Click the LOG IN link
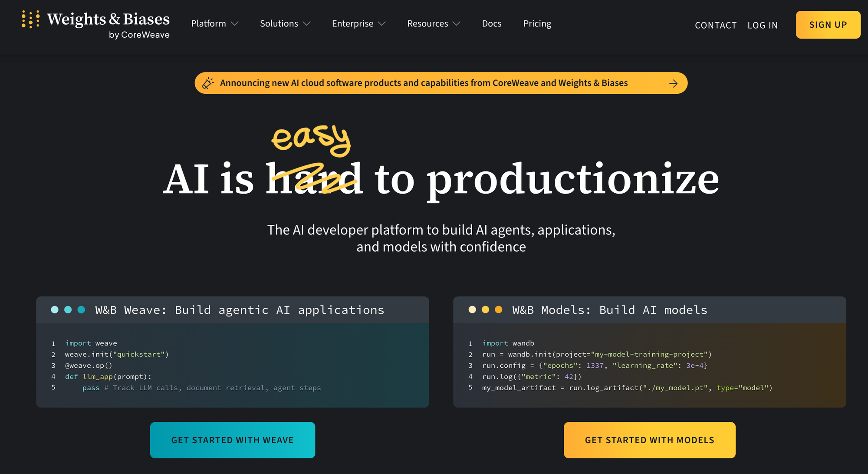 pos(763,25)
